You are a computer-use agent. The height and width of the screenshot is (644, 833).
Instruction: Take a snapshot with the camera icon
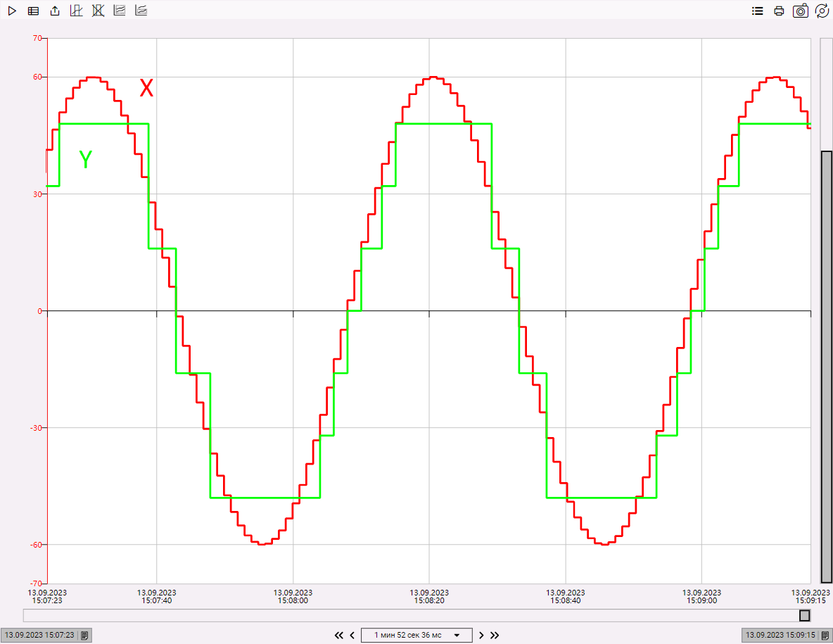(x=801, y=11)
